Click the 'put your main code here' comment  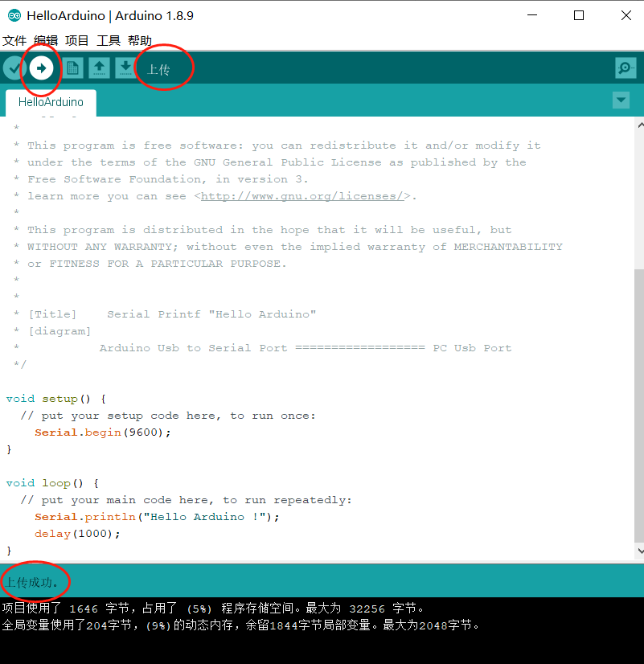click(x=187, y=500)
